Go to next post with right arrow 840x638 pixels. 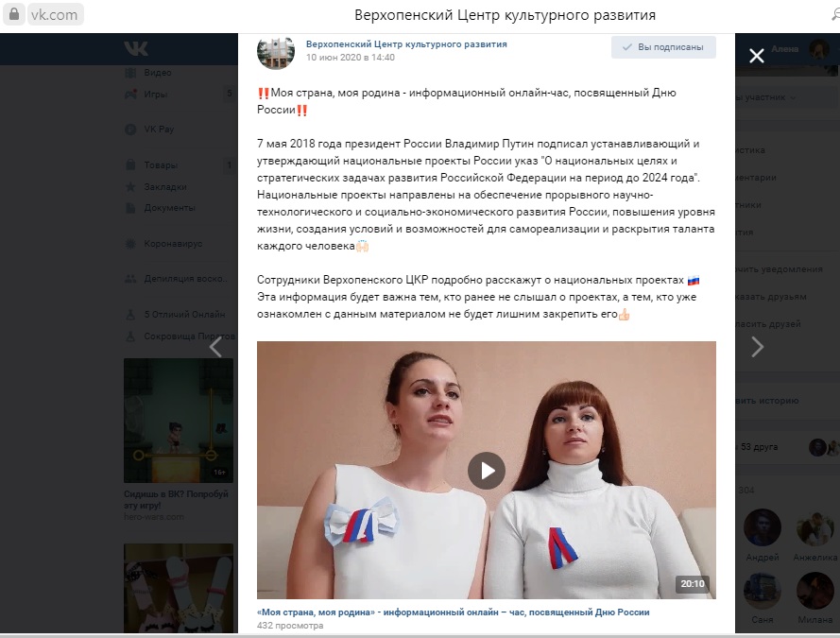pos(757,347)
